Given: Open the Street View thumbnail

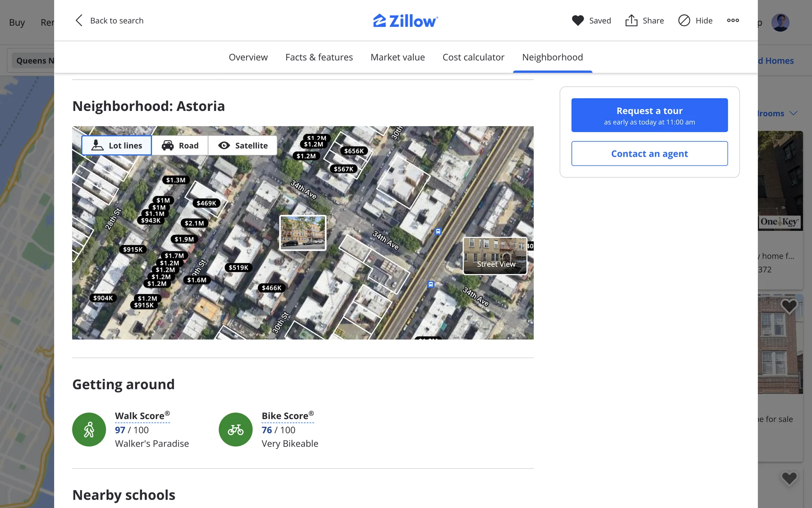Looking at the screenshot, I should pyautogui.click(x=495, y=256).
